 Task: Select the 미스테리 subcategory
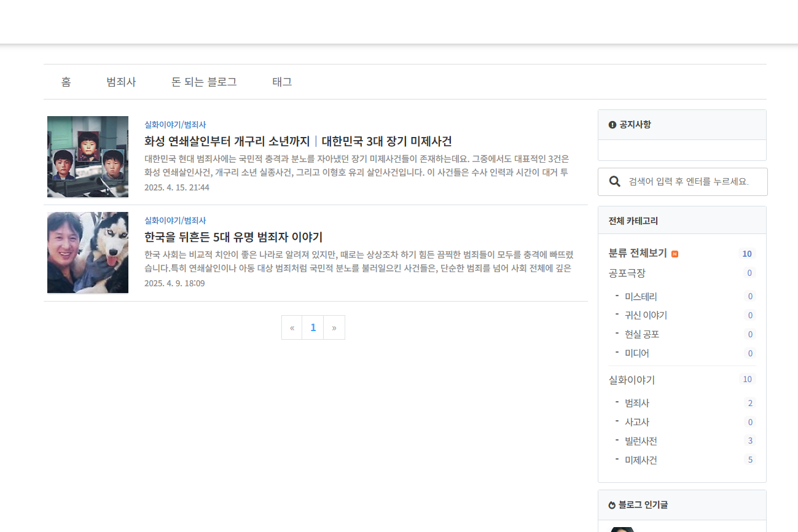coord(641,297)
